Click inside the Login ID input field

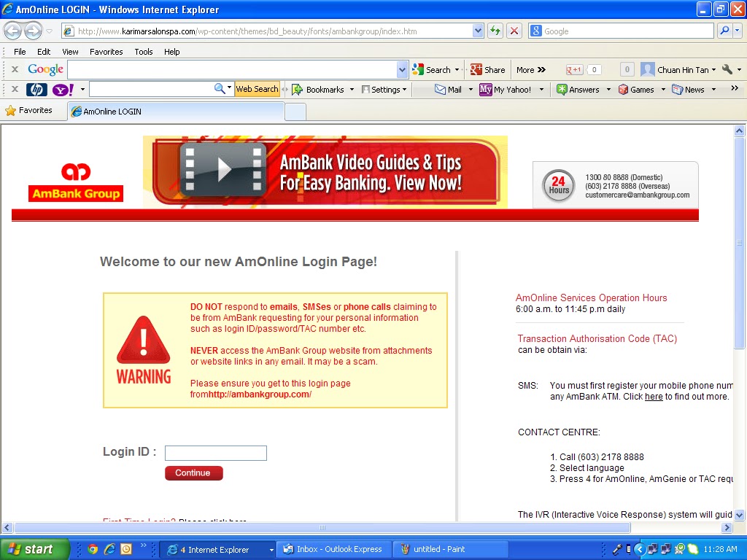[215, 452]
